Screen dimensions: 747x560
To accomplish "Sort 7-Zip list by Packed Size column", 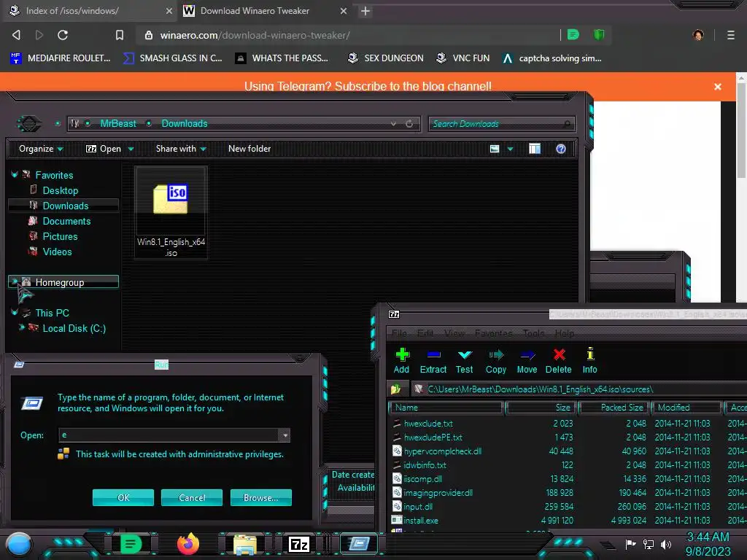I will [614, 408].
